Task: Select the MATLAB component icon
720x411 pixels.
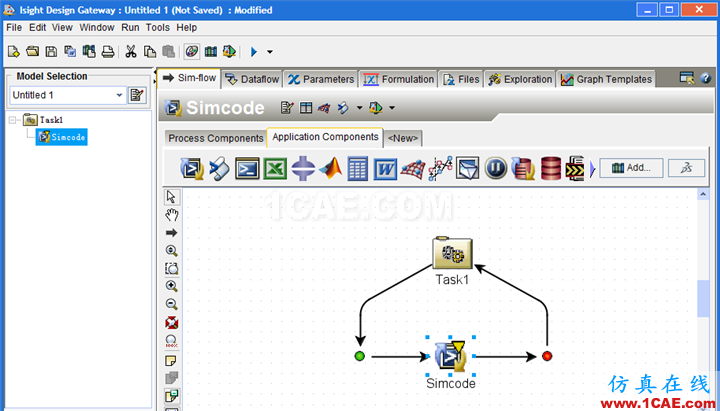Action: click(x=330, y=169)
